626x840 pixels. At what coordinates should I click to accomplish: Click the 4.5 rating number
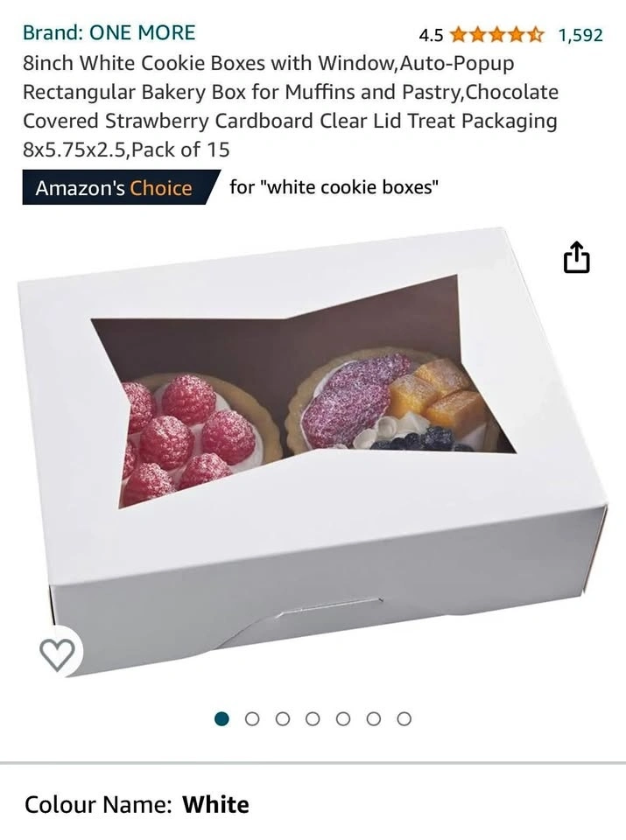(431, 36)
